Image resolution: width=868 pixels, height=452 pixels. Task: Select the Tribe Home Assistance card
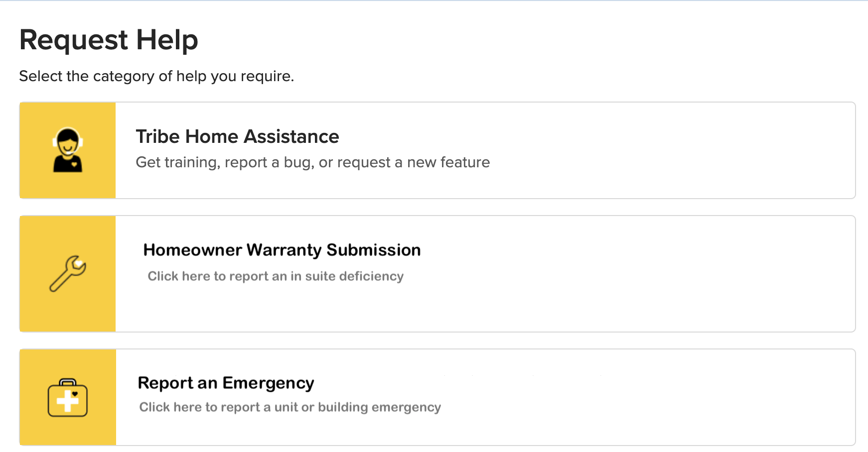(x=437, y=150)
